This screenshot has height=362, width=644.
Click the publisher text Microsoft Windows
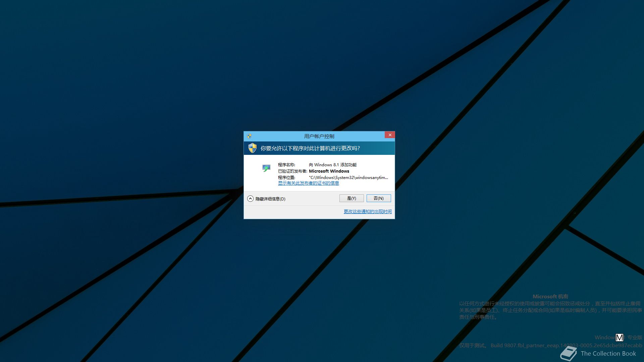pyautogui.click(x=329, y=171)
